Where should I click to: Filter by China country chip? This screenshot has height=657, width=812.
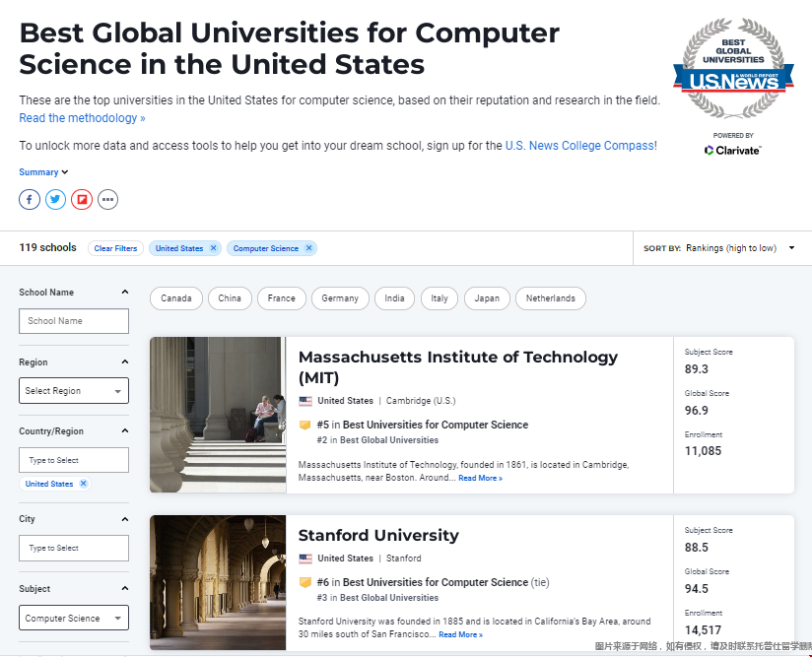(230, 298)
